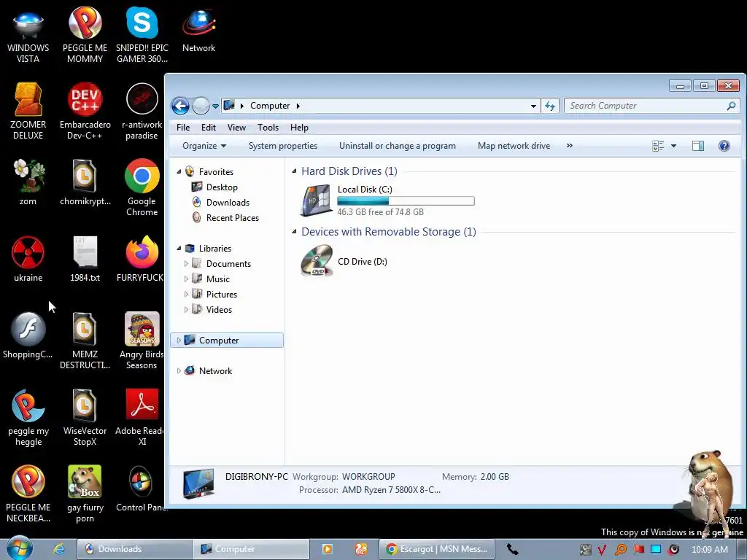Select the 1984.txt file icon

click(85, 259)
